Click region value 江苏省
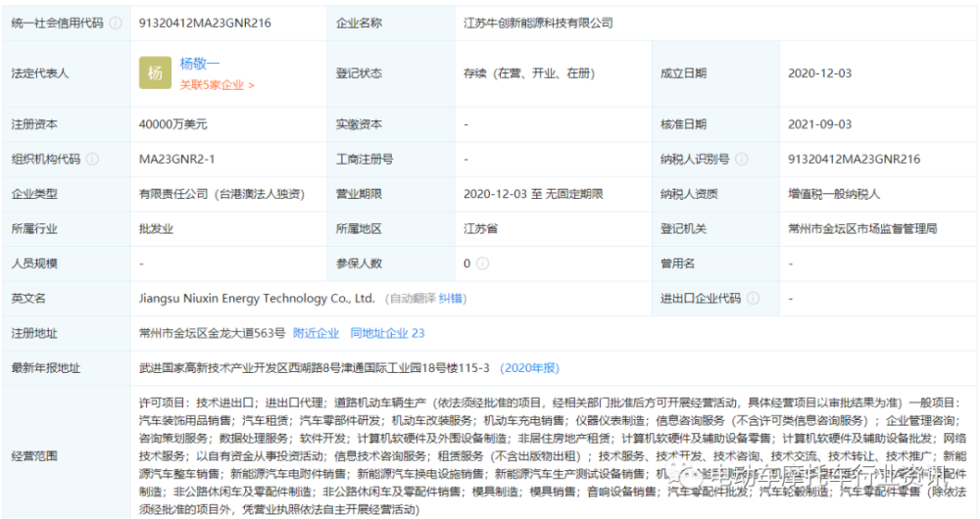 (480, 229)
